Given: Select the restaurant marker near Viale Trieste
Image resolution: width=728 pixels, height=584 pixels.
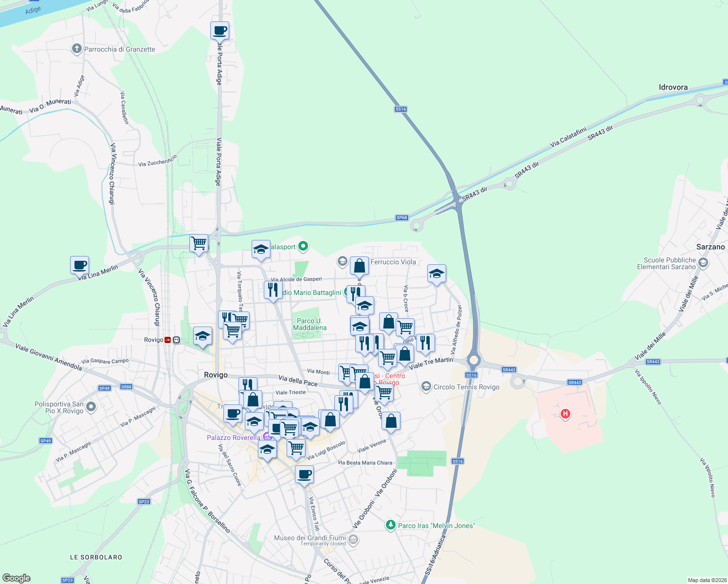Looking at the screenshot, I should [248, 384].
